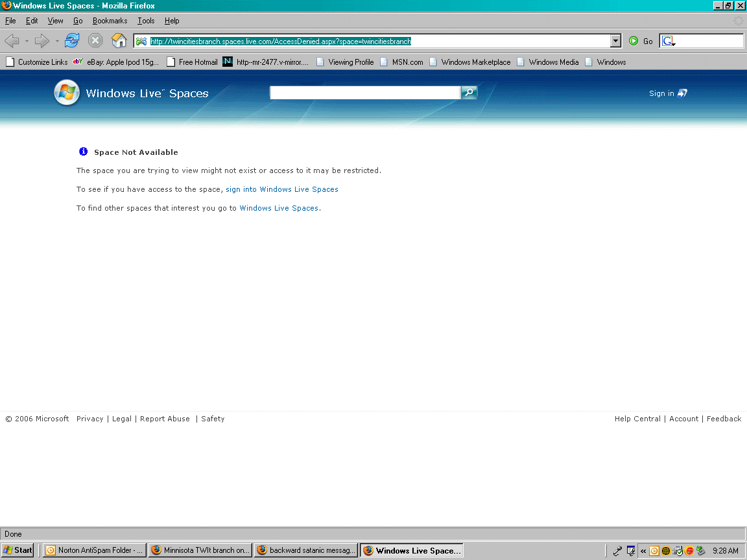Click the Windows Live logo orb
This screenshot has width=747, height=560.
(x=67, y=93)
